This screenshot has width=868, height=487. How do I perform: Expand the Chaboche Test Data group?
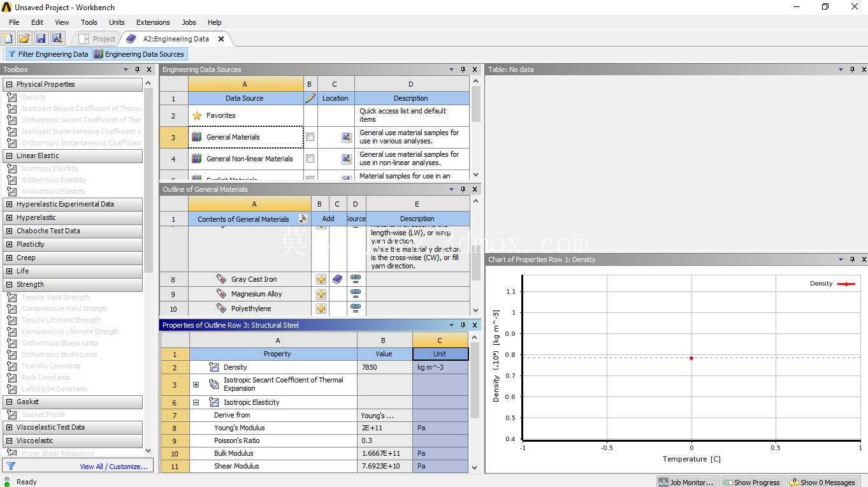pyautogui.click(x=9, y=231)
